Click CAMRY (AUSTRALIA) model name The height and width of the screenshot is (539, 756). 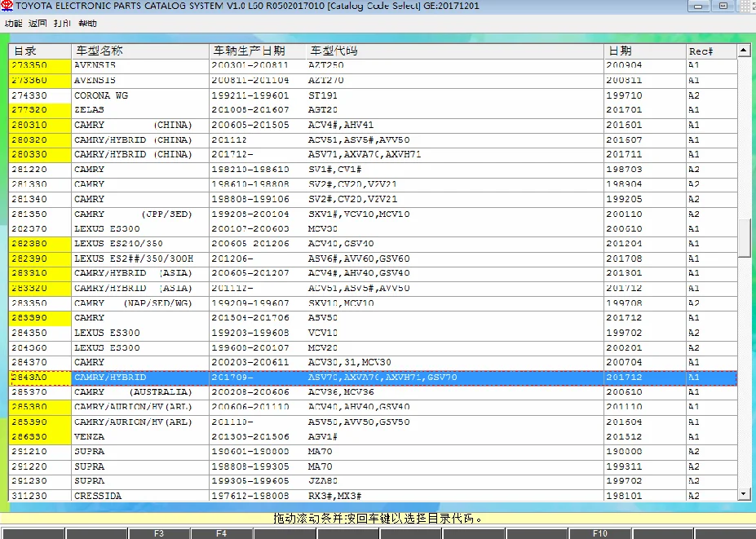click(133, 392)
